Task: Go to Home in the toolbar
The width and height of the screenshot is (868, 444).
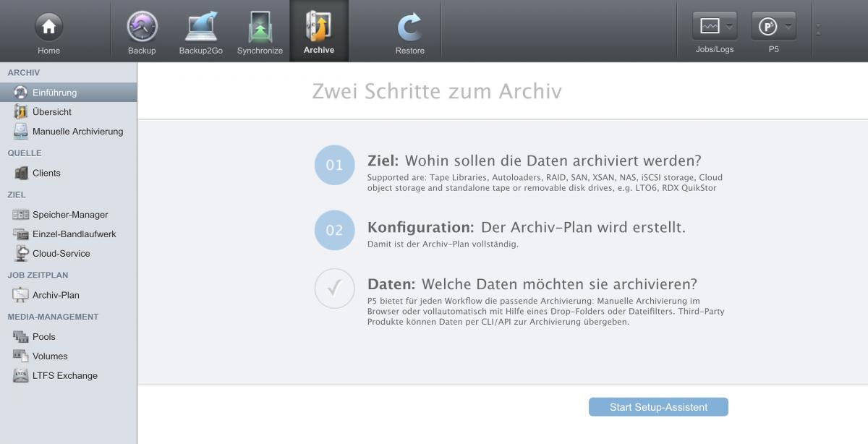Action: [x=48, y=27]
